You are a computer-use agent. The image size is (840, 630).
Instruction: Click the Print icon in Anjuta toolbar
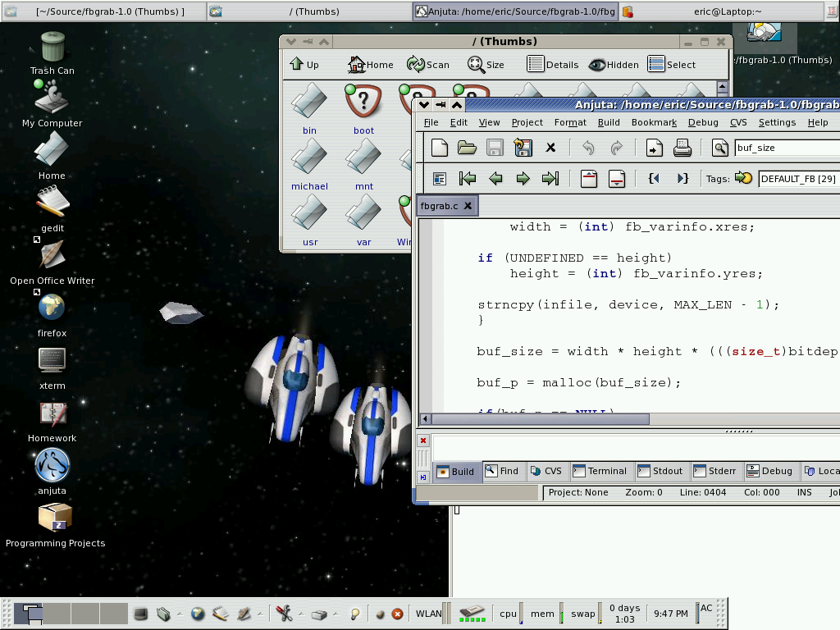pos(682,148)
